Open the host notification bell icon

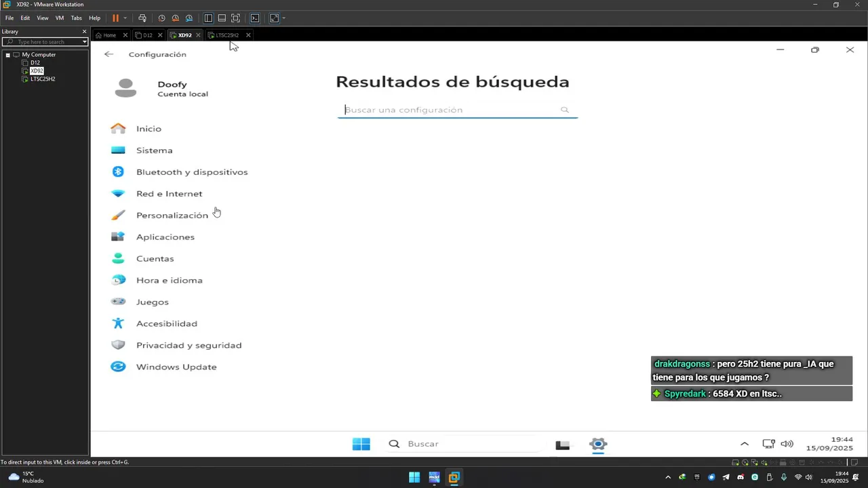856,477
